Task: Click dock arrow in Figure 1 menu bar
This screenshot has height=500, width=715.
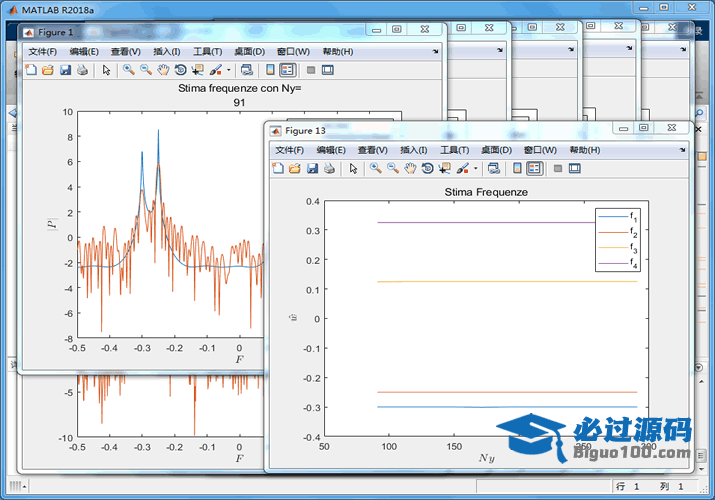Action: click(435, 52)
